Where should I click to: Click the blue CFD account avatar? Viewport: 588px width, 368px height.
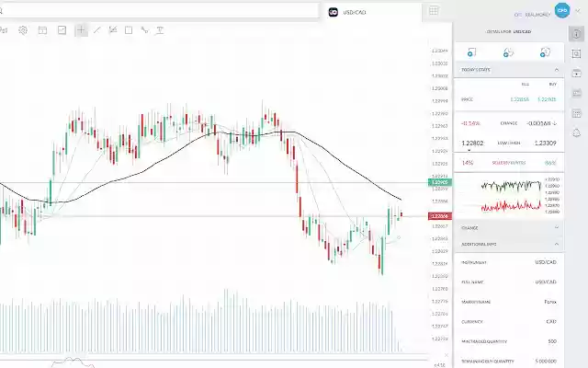[562, 10]
